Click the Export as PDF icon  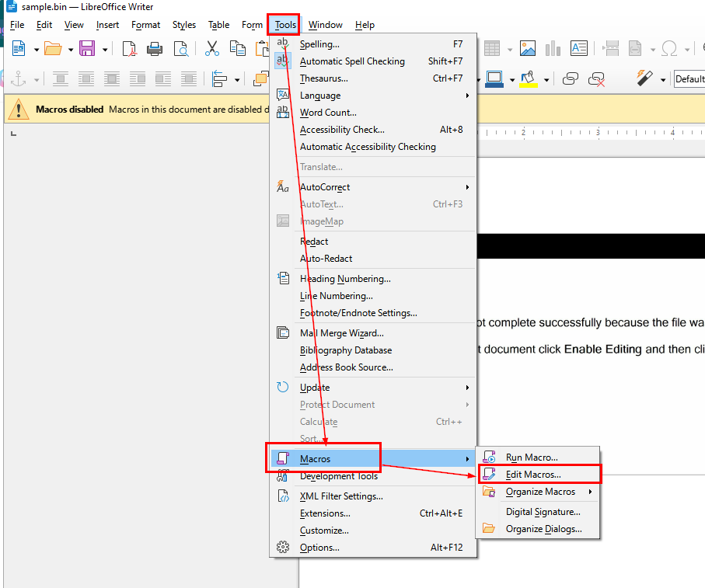coord(130,48)
